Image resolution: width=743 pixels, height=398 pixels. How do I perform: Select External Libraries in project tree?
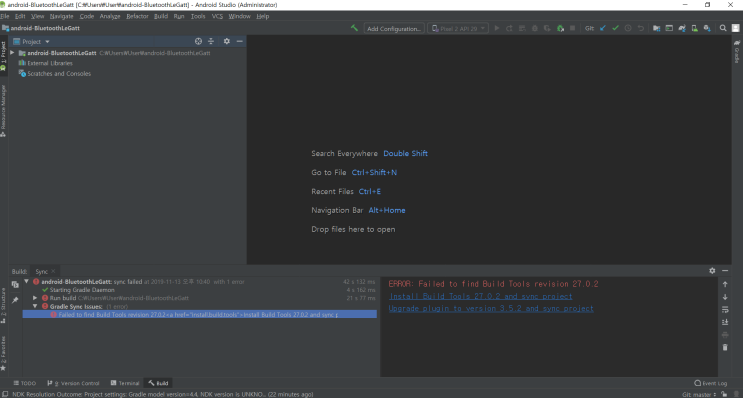(x=45, y=63)
